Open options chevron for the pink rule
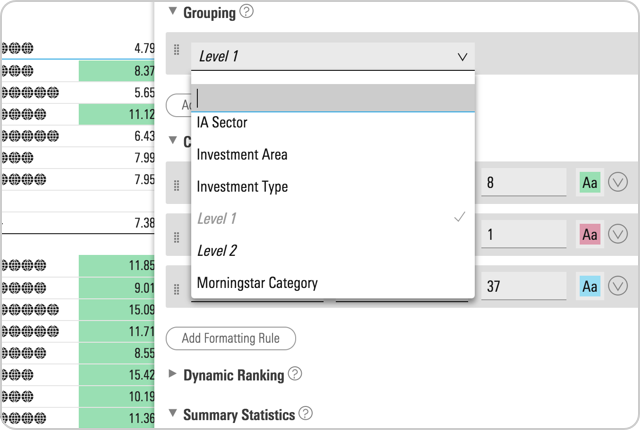 pyautogui.click(x=617, y=234)
